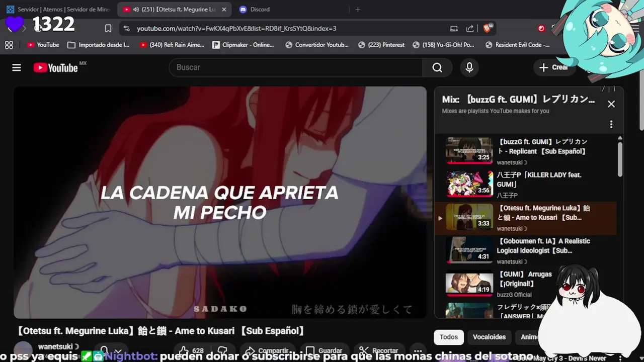
Task: Switch to the Servidor Aternos tab
Action: click(x=59, y=9)
